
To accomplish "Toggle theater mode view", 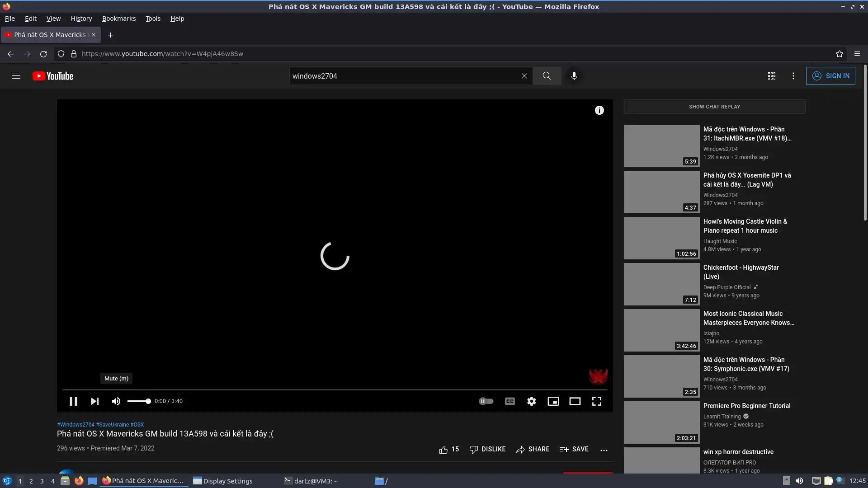I will pyautogui.click(x=575, y=401).
